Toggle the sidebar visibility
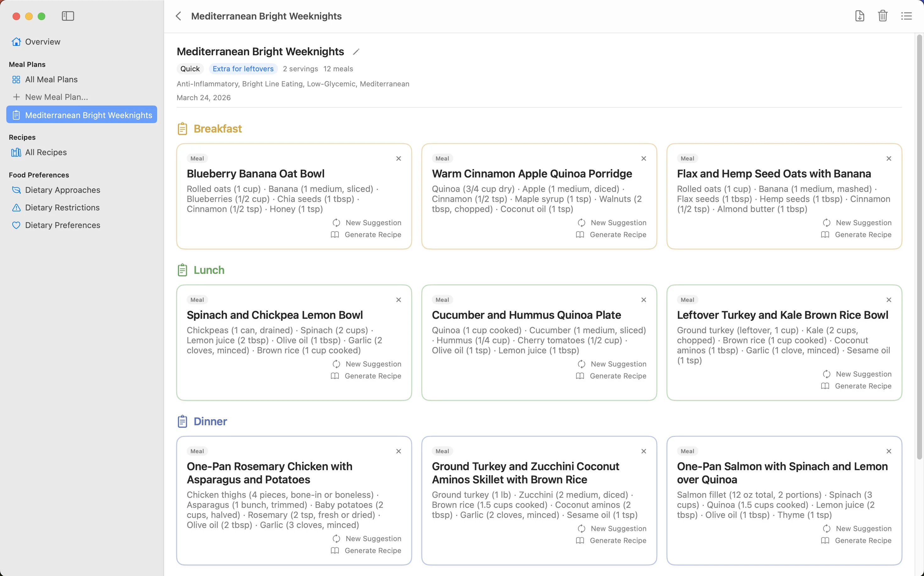This screenshot has width=924, height=576. [x=68, y=16]
